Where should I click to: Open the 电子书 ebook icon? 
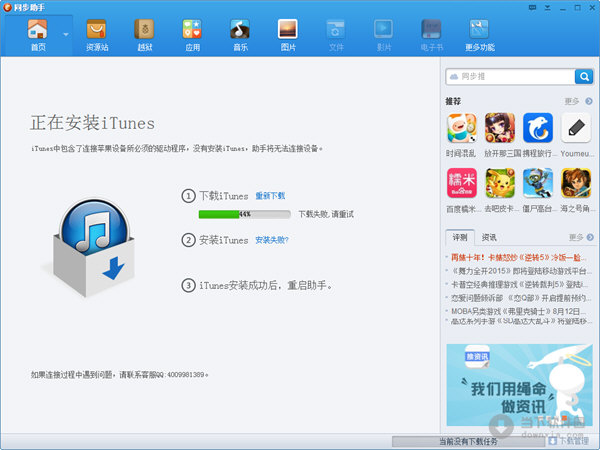coord(431,29)
